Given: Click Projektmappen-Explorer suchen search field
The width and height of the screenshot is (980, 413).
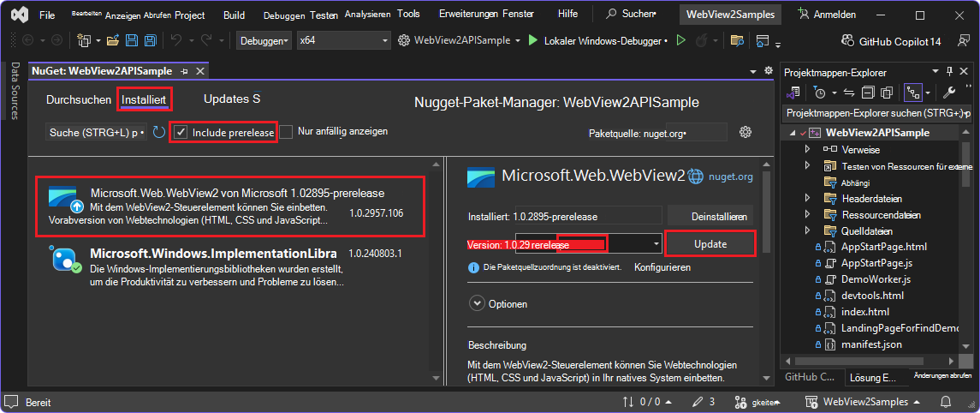Looking at the screenshot, I should (878, 114).
